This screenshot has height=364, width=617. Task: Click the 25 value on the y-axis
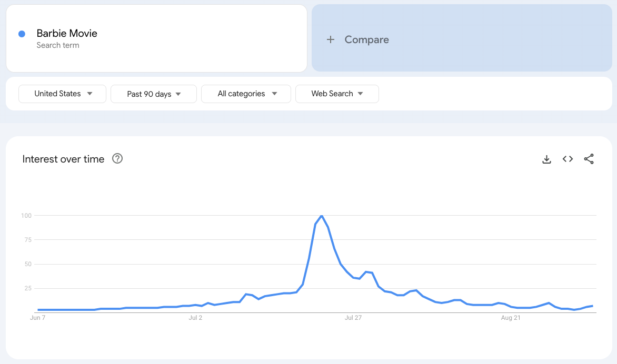(x=27, y=289)
